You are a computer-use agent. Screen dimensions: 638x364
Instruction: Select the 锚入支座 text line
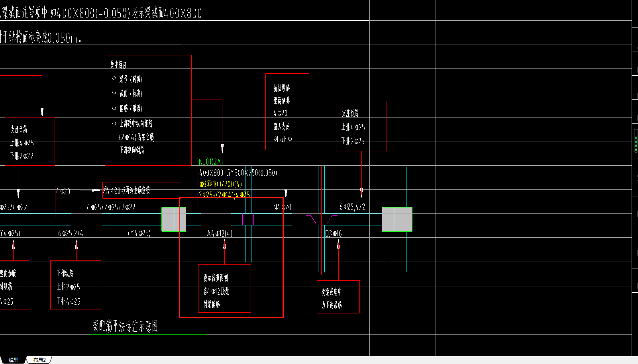tap(282, 127)
